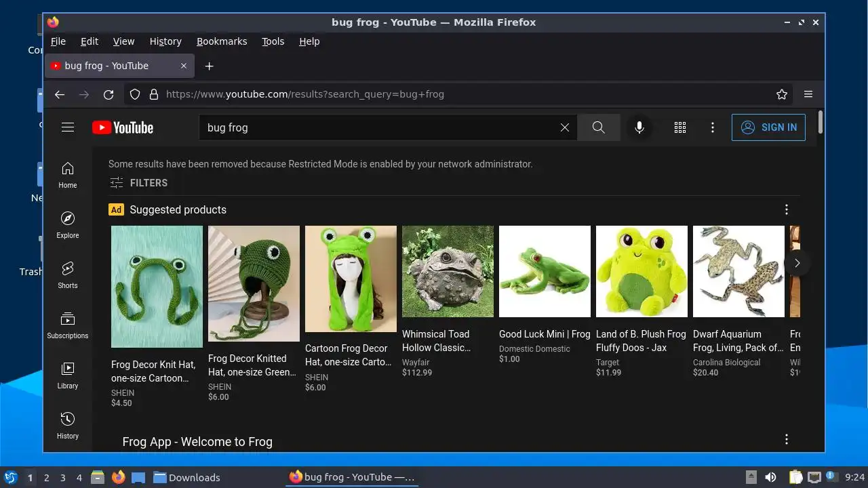Click the stone toad statue thumbnail
Viewport: 868px width, 488px height.
point(448,271)
